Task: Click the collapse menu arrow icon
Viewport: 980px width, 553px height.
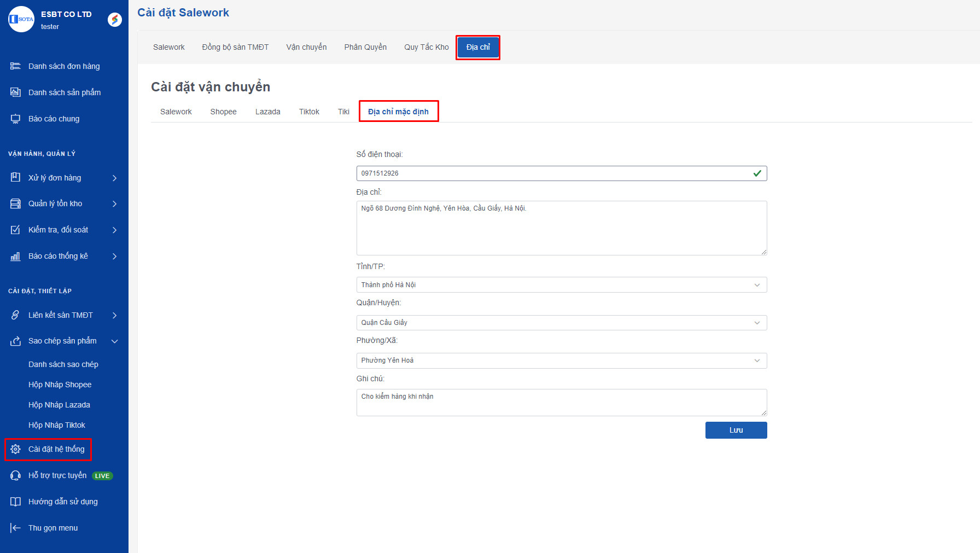Action: pyautogui.click(x=15, y=528)
